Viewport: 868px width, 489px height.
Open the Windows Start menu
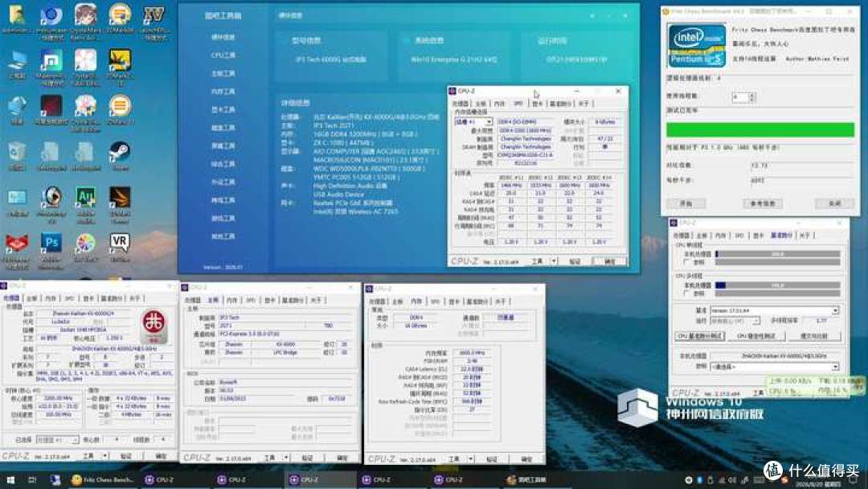(10, 479)
